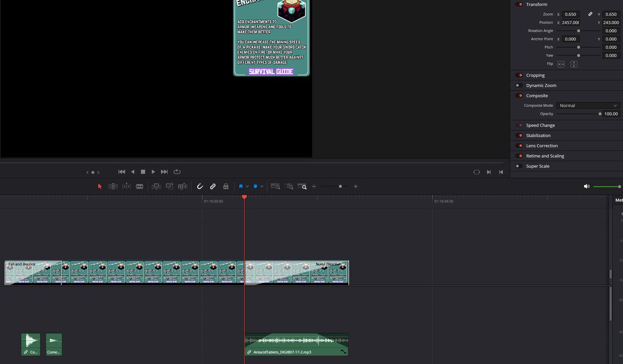Add a blue marker on timeline

[255, 186]
